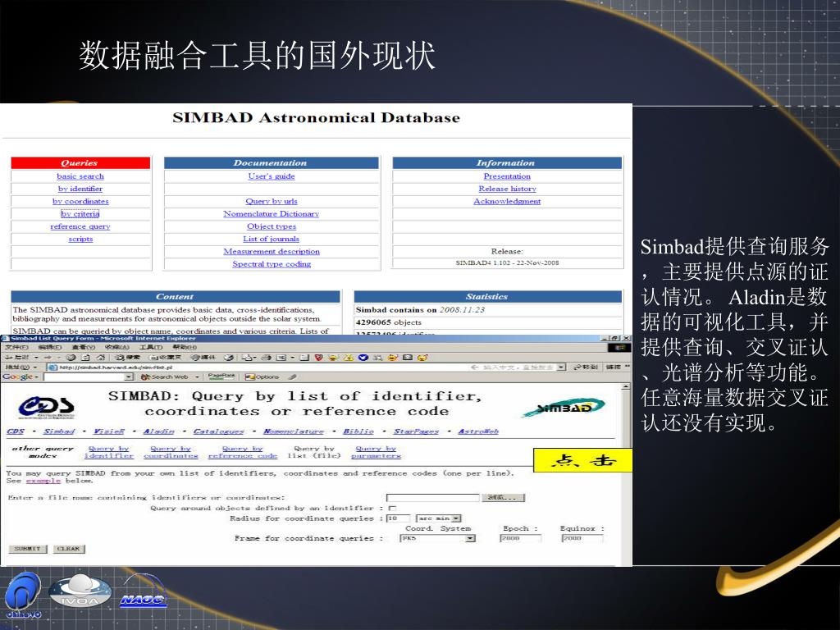This screenshot has height=630, width=840.
Task: Click the CDS logo on the query page
Action: (46, 407)
